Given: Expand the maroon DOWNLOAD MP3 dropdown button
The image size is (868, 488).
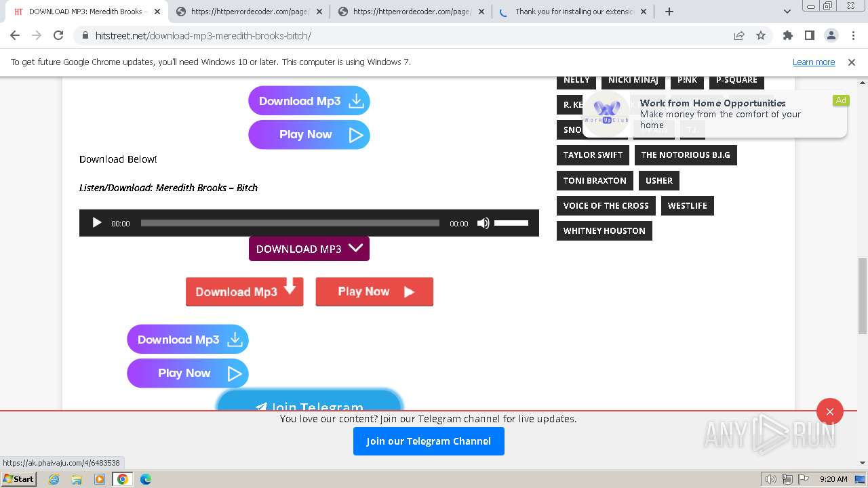Looking at the screenshot, I should [x=309, y=249].
